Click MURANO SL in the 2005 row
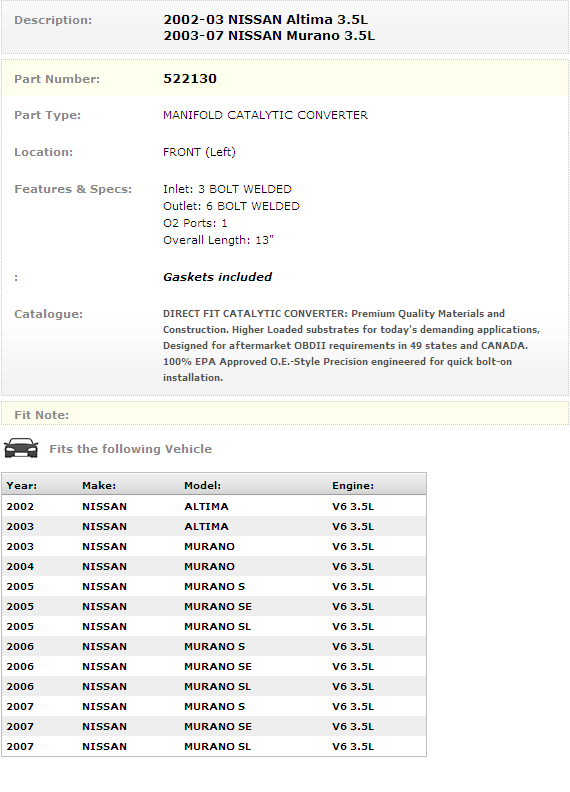The image size is (570, 792). click(217, 626)
